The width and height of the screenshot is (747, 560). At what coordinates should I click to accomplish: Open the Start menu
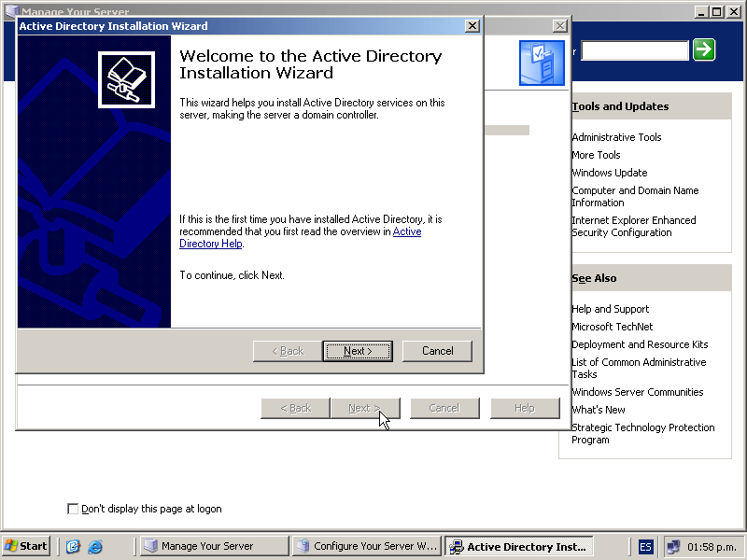coord(26,546)
